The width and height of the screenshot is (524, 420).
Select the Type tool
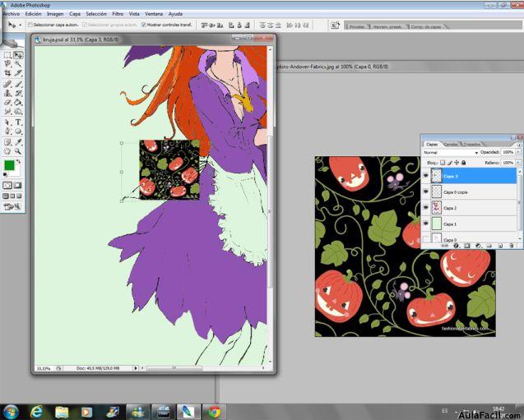click(18, 122)
